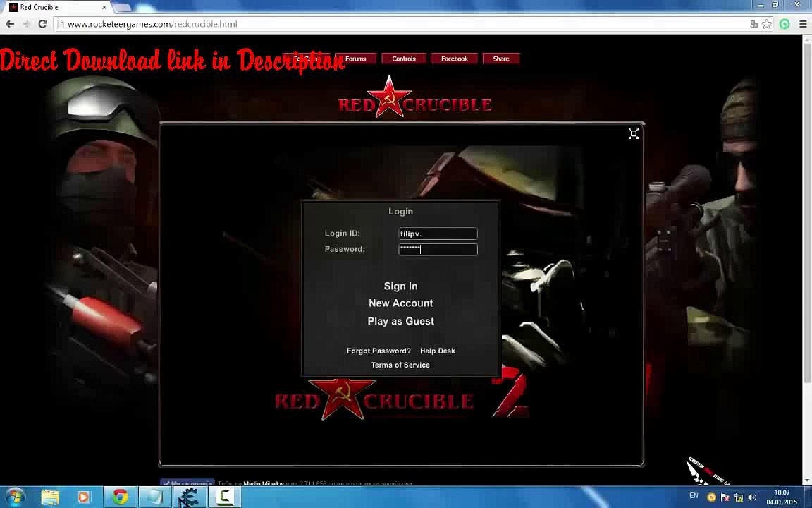Open the gear-shaped taskbar application

[x=190, y=497]
